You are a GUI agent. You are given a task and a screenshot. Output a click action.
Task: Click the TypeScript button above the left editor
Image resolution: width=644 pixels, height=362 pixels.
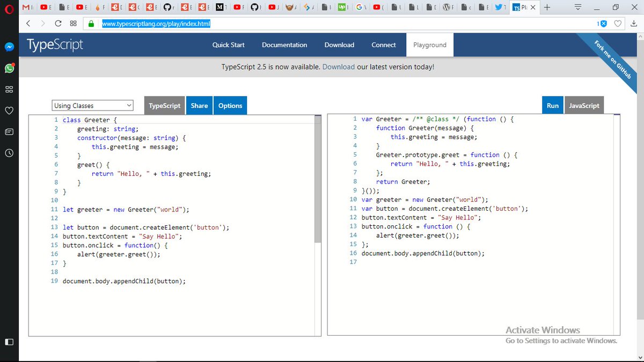click(x=165, y=106)
